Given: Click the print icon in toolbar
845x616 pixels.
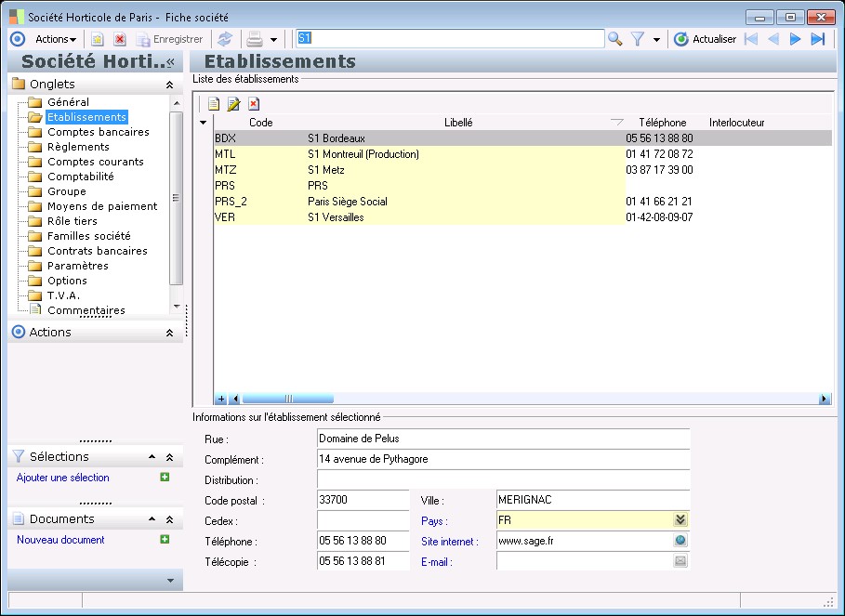Looking at the screenshot, I should pyautogui.click(x=254, y=39).
